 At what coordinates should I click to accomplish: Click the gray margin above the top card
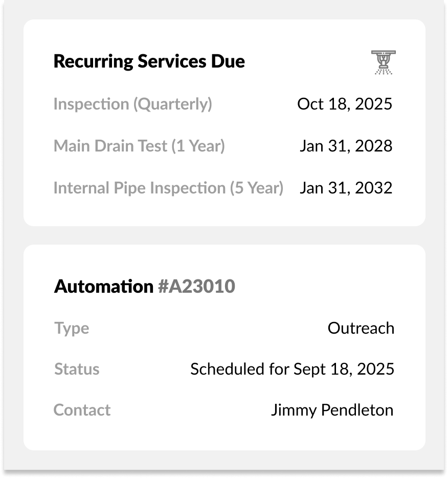pyautogui.click(x=224, y=9)
